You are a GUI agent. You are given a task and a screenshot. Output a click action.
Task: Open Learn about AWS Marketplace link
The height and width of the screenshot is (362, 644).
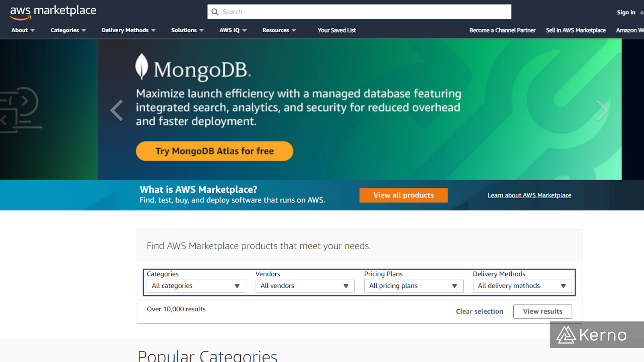click(529, 195)
